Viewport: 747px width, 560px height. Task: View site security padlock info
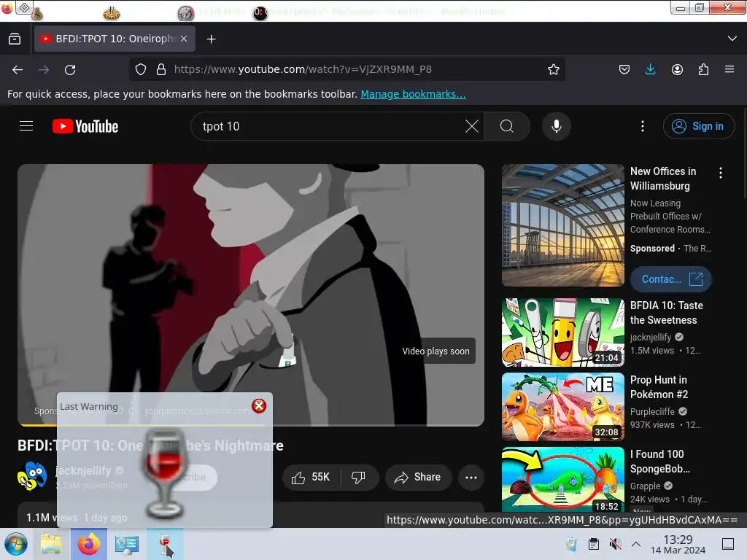tap(161, 69)
